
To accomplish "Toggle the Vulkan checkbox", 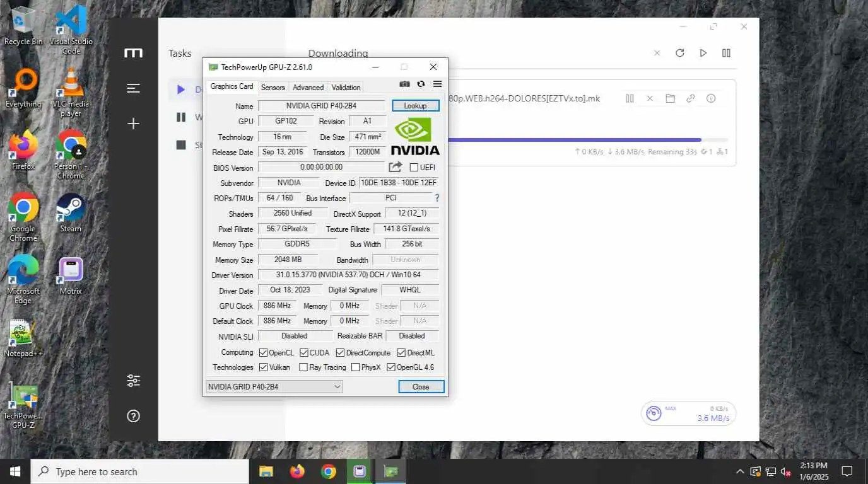I will coord(264,367).
